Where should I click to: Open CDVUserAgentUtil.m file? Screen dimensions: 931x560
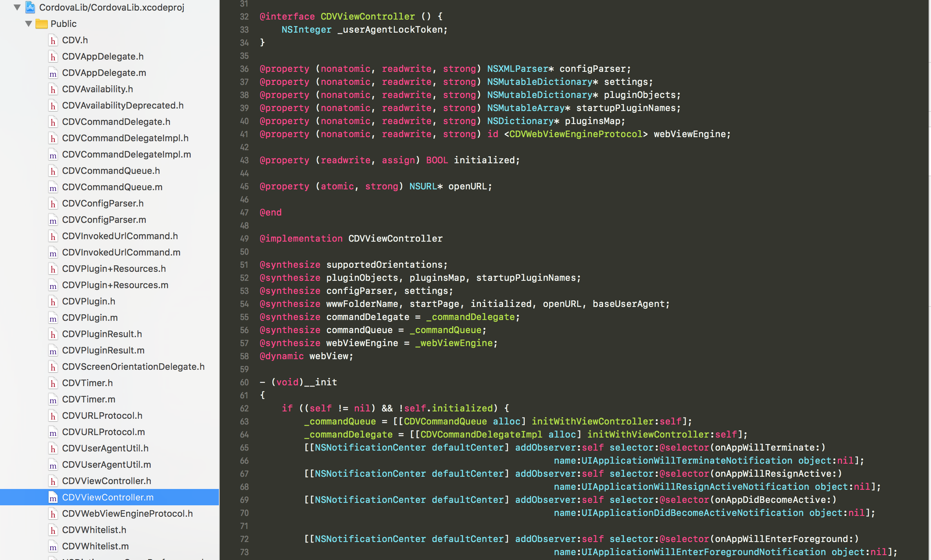click(106, 464)
